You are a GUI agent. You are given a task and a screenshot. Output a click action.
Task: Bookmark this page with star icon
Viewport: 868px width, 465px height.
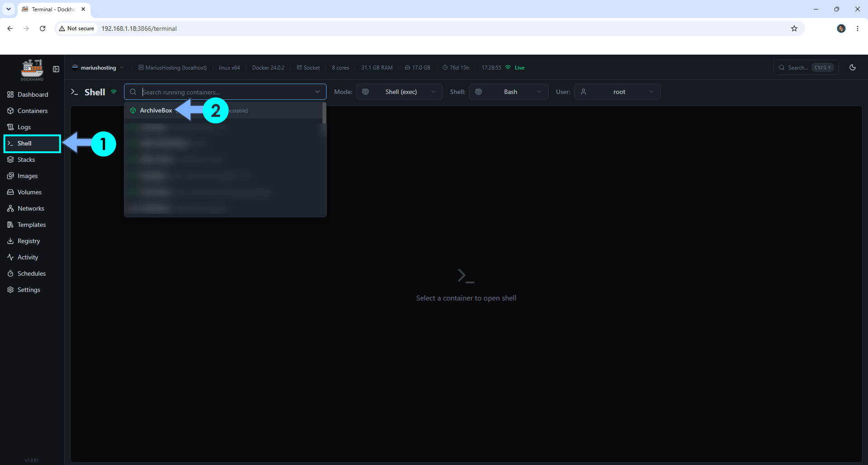(x=794, y=28)
